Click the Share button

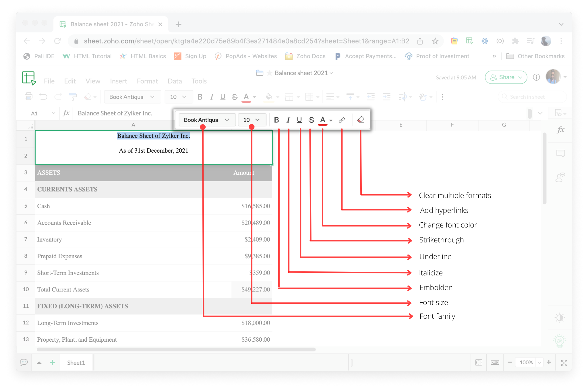click(506, 77)
